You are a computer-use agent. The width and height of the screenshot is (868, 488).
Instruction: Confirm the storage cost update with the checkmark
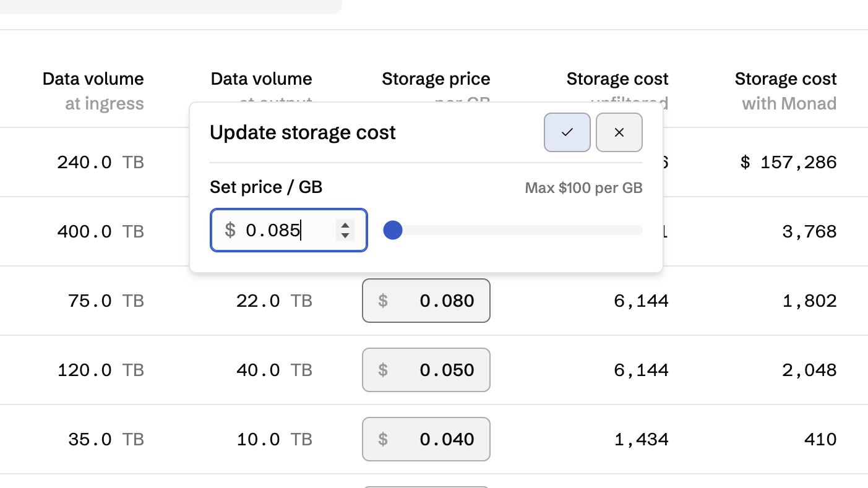click(567, 132)
